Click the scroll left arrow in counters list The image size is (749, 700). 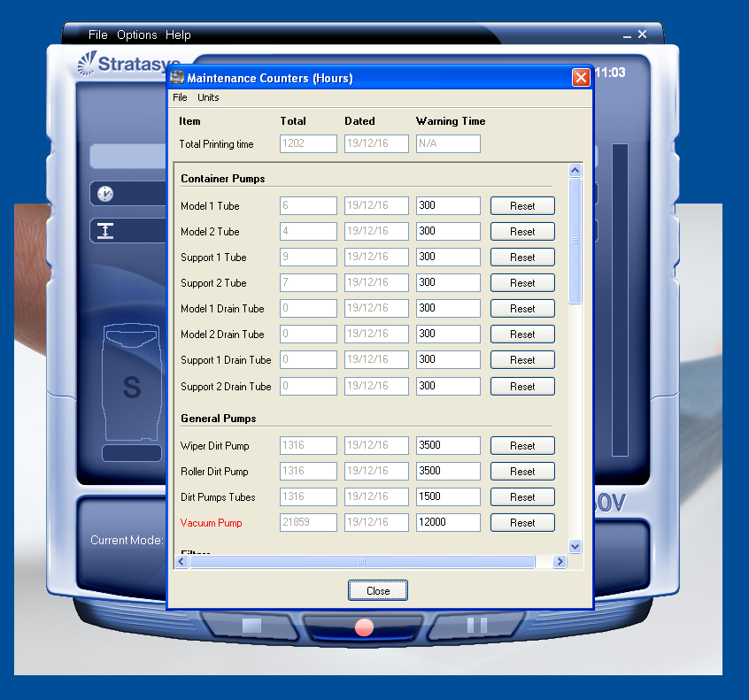tap(181, 562)
